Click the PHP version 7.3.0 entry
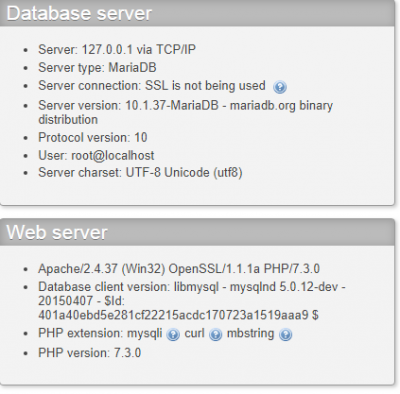 [89, 353]
